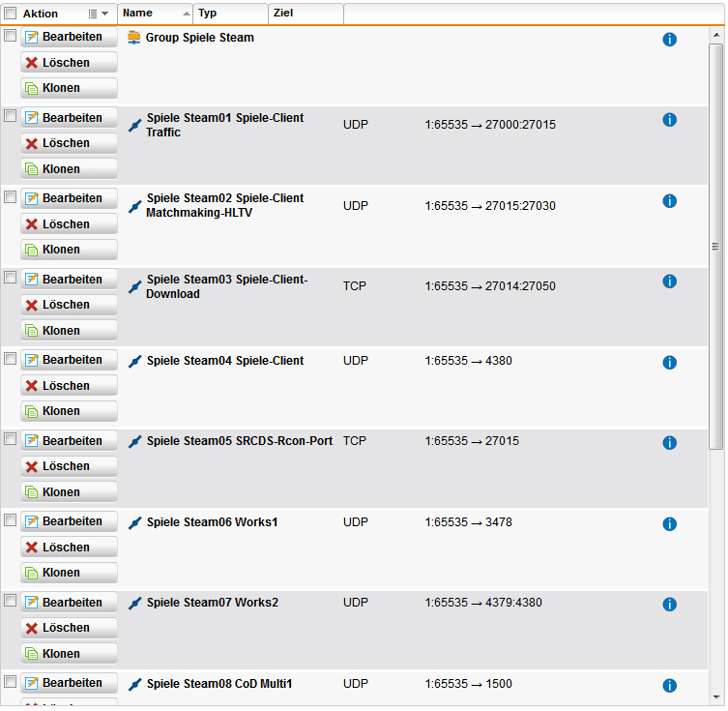The height and width of the screenshot is (711, 728).
Task: Click info icon for Steam05 SRCDS-Rcon-Port
Action: pyautogui.click(x=669, y=443)
